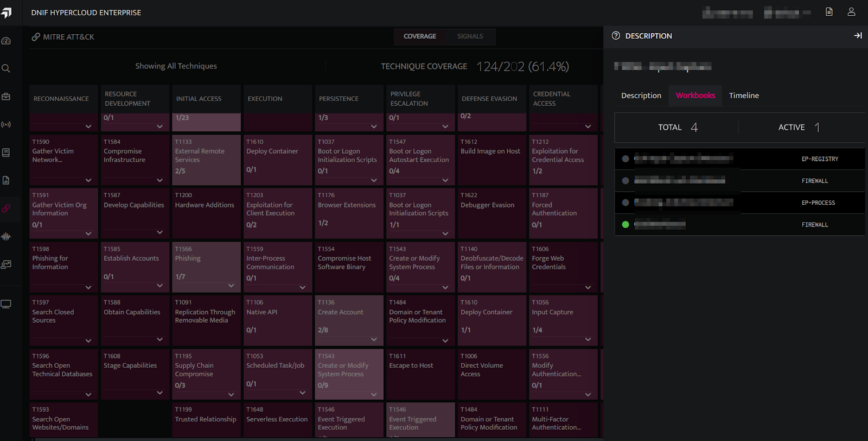Image resolution: width=868 pixels, height=441 pixels.
Task: Click T1611 Escape to Host cell
Action: click(420, 374)
